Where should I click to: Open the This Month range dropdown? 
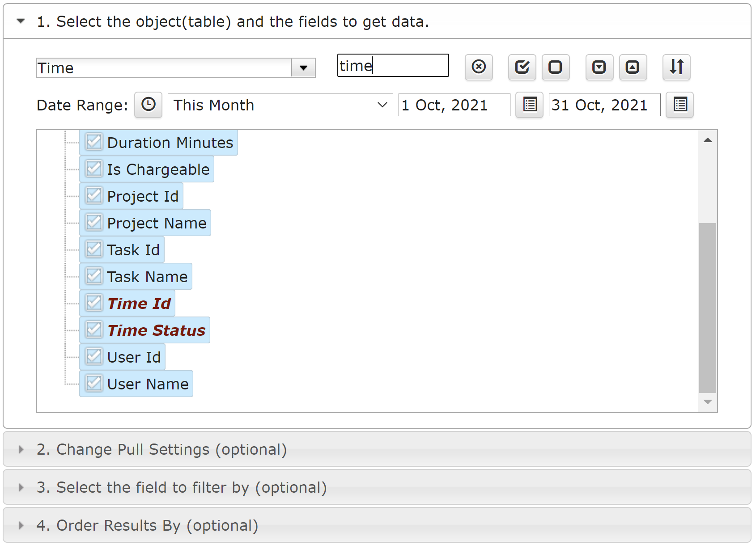[x=280, y=105]
